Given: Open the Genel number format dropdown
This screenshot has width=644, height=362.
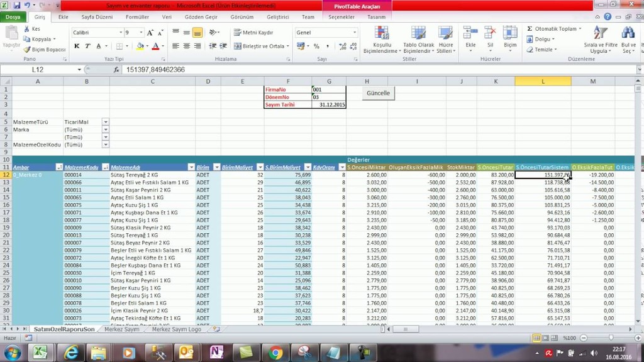Looking at the screenshot, I should pyautogui.click(x=355, y=33).
